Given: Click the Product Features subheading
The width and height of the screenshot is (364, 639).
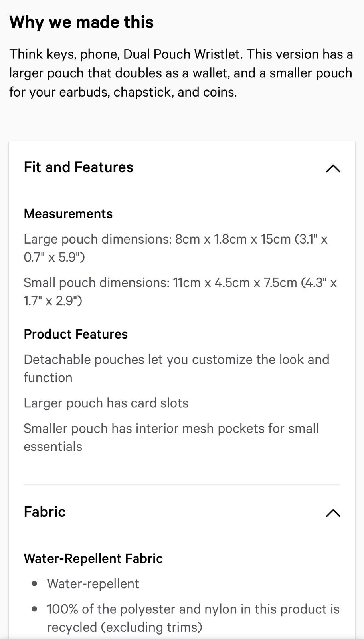Looking at the screenshot, I should click(x=75, y=334).
